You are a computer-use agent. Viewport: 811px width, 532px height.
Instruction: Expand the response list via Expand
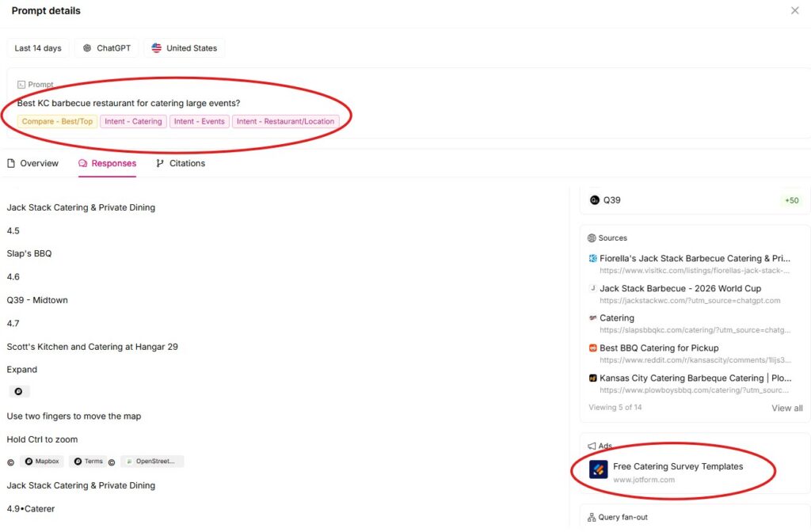click(x=21, y=370)
